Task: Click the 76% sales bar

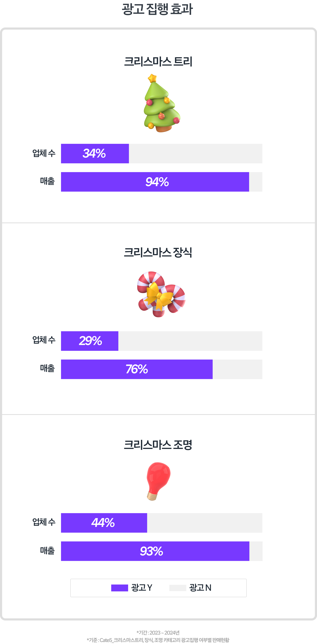Action: pyautogui.click(x=137, y=369)
